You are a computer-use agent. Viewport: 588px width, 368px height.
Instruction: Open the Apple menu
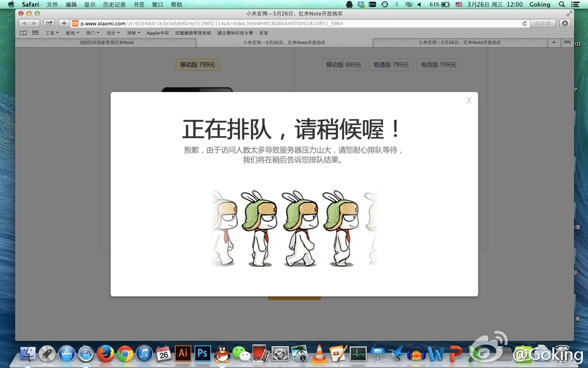click(x=11, y=5)
